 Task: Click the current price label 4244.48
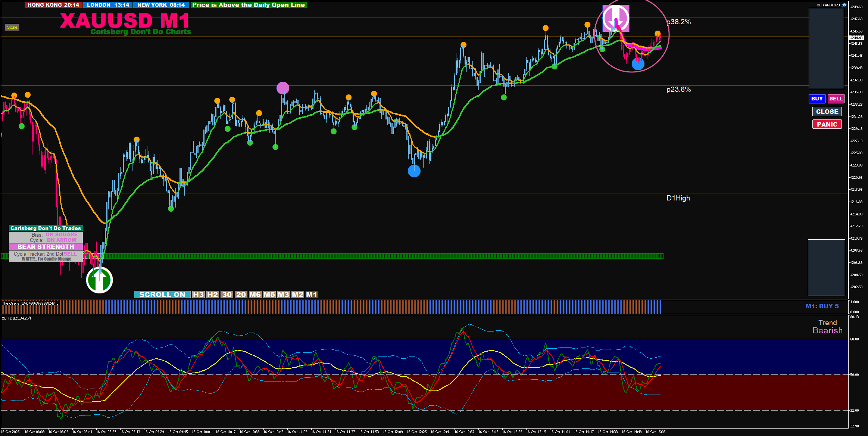(x=856, y=38)
